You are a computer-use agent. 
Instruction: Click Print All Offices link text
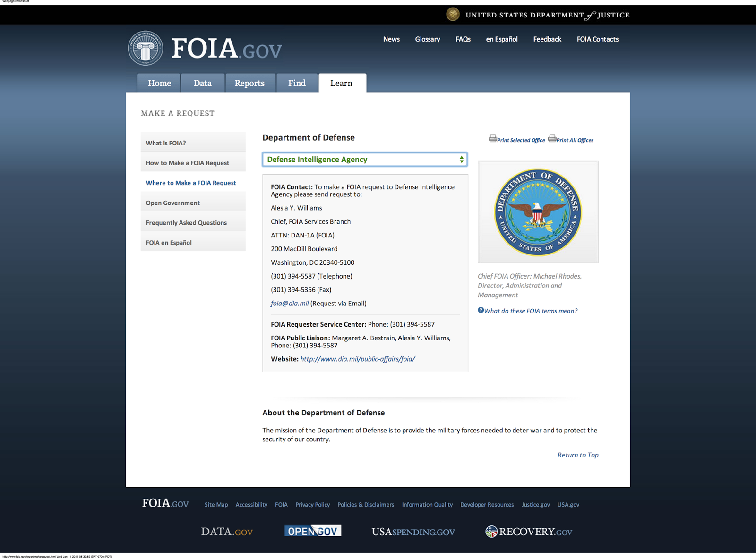[x=575, y=140]
